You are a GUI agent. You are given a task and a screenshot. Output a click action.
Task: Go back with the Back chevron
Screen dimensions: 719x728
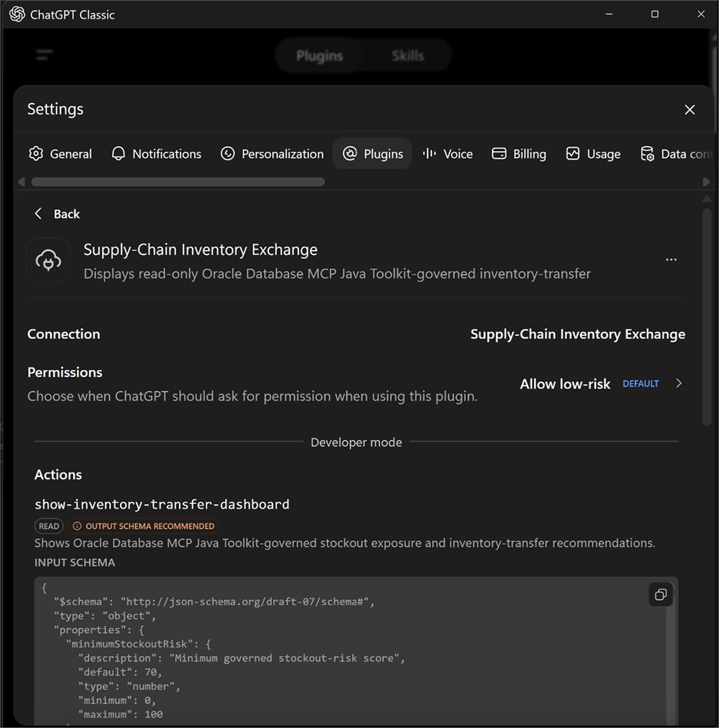[38, 214]
